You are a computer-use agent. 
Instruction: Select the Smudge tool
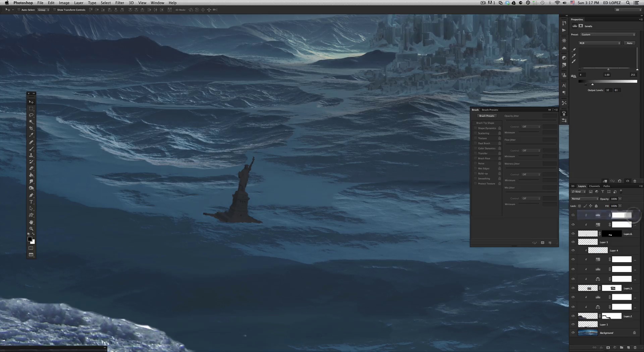31,181
